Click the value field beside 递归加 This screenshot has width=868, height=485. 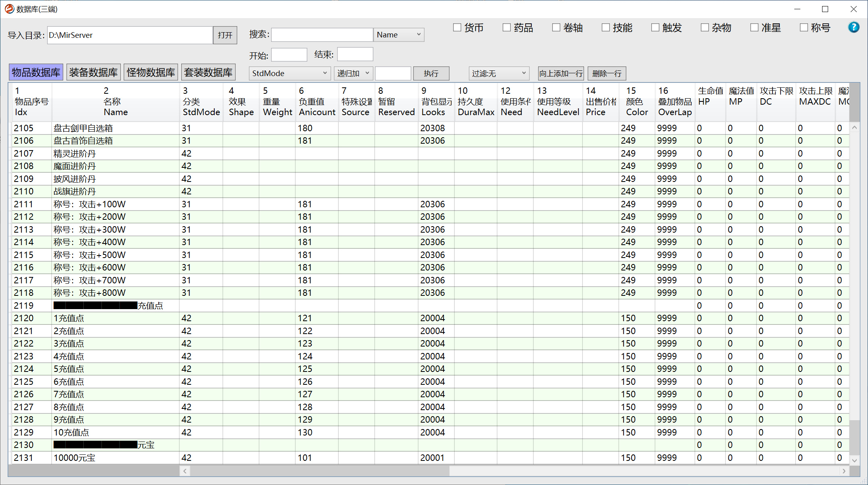coord(393,73)
